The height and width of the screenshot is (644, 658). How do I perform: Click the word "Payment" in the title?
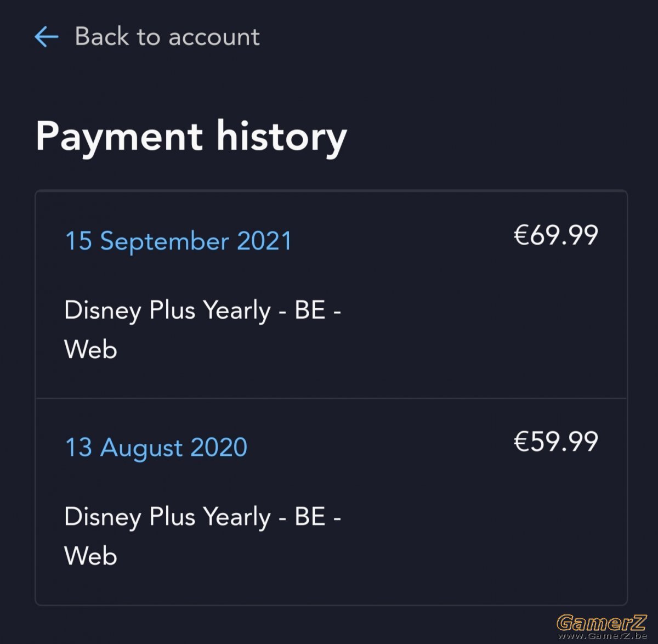coord(119,137)
